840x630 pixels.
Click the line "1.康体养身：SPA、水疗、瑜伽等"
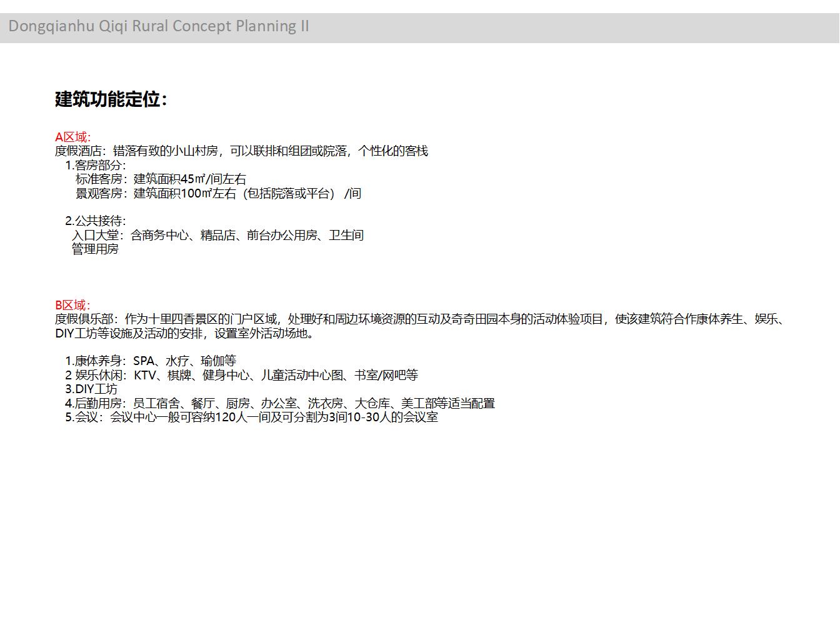151,361
